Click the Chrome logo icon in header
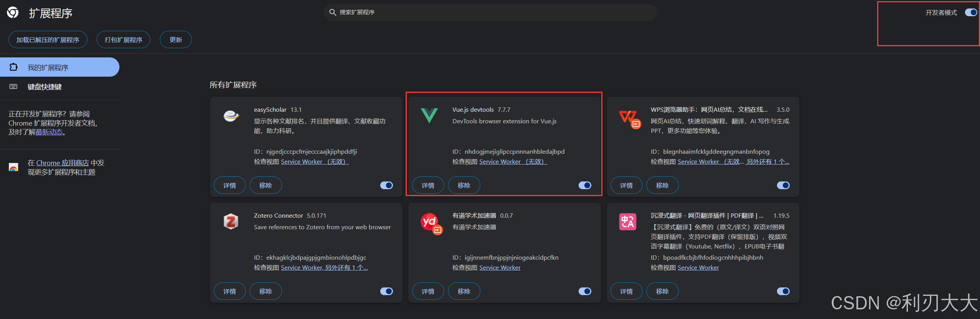Screen dimensions: 980x319 pos(13,13)
